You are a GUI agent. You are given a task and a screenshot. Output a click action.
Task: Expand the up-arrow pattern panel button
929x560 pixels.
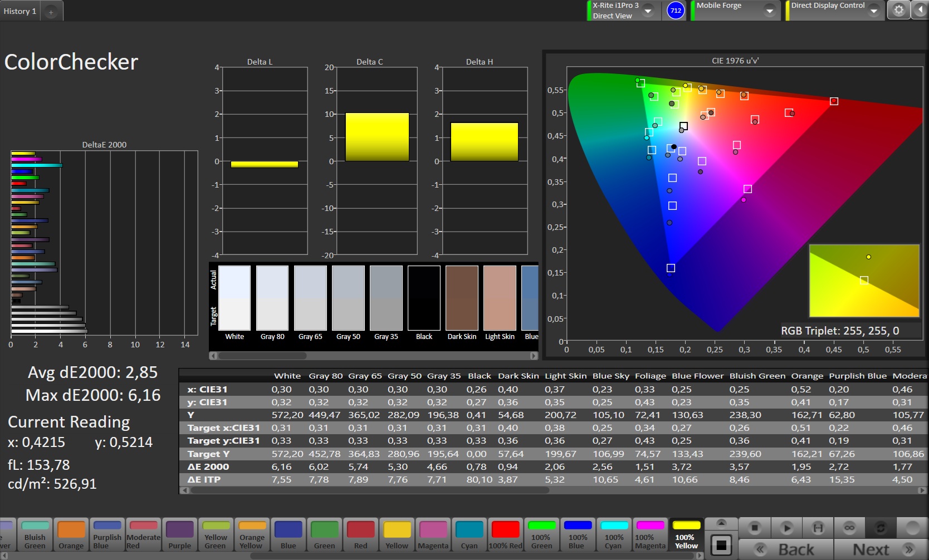click(721, 523)
